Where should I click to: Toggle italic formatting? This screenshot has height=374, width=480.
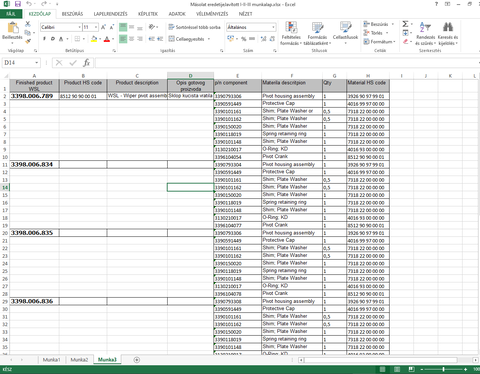(x=53, y=39)
